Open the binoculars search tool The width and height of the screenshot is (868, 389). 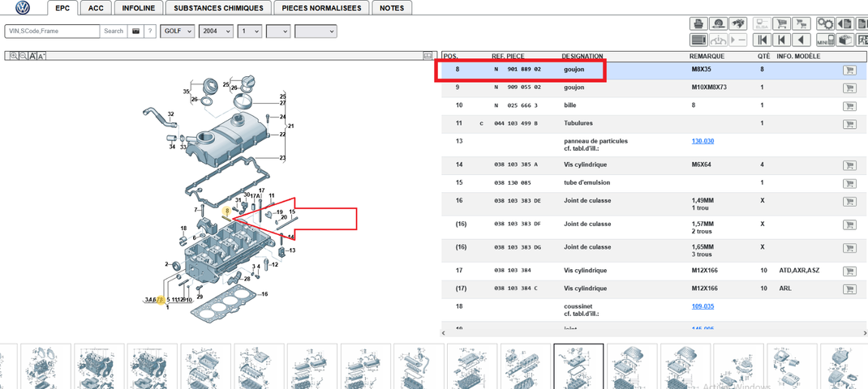coord(738,24)
